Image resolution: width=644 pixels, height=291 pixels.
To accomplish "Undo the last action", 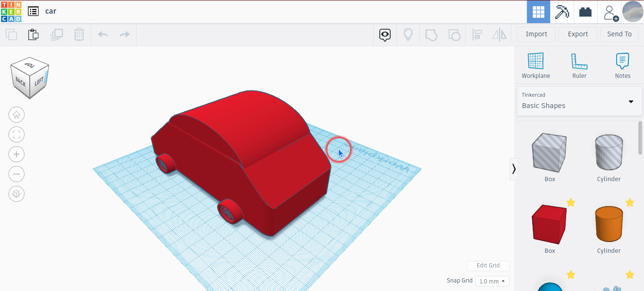I will click(102, 34).
